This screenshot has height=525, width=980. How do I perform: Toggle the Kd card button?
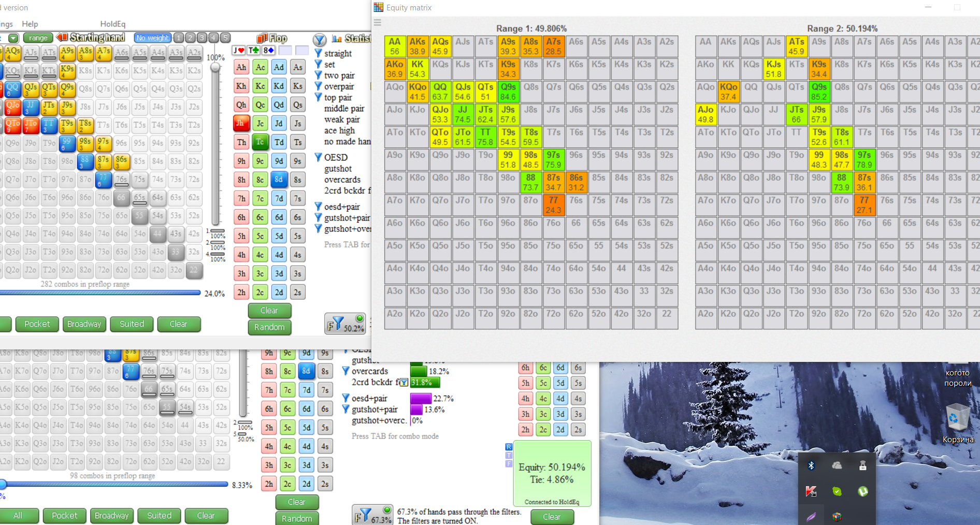279,86
